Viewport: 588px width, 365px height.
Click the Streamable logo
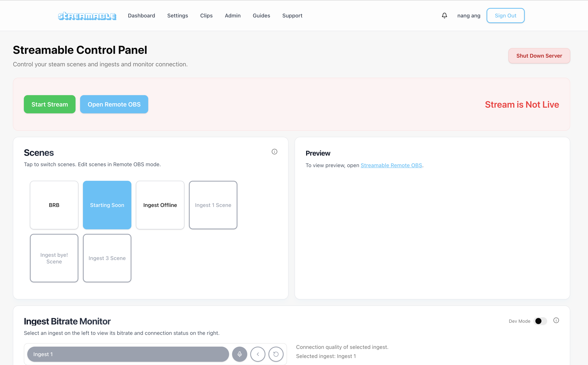[87, 16]
